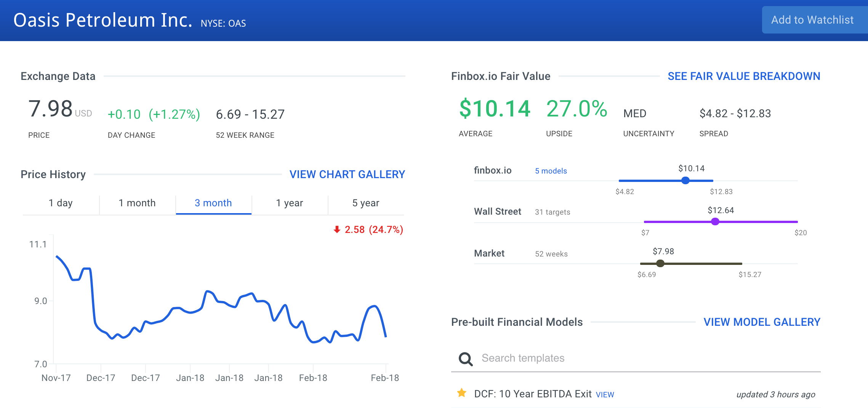
Task: Click the Wall Street $12.64 slider handle
Action: coord(715,222)
